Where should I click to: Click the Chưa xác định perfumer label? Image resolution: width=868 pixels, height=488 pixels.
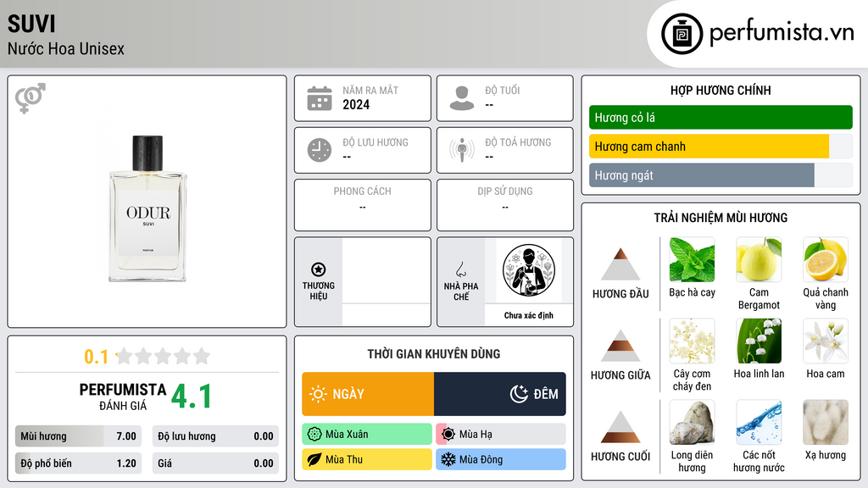pos(529,315)
